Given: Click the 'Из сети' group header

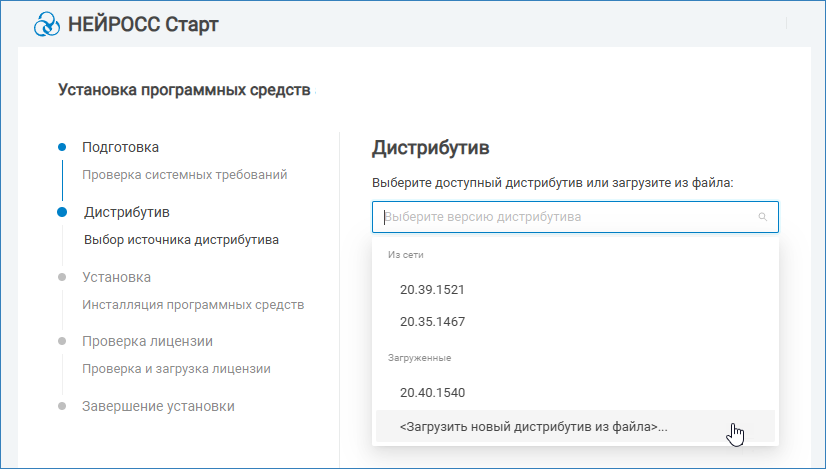Looking at the screenshot, I should (x=405, y=255).
